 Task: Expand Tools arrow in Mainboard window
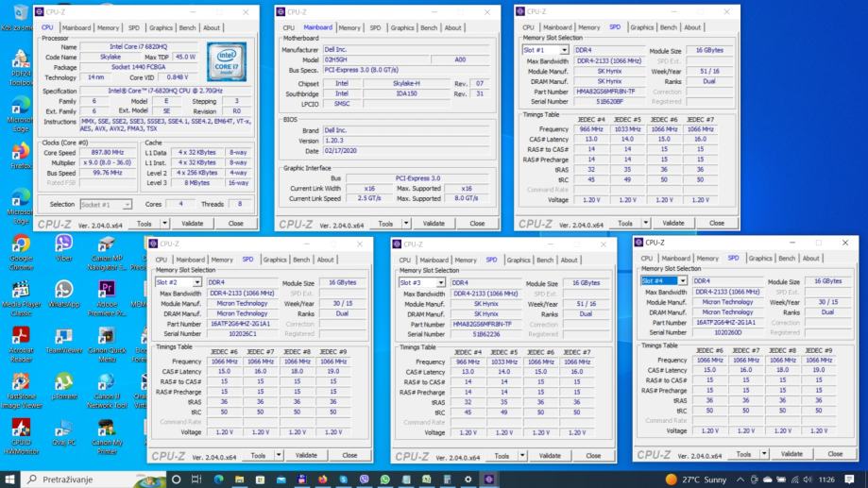pyautogui.click(x=406, y=224)
